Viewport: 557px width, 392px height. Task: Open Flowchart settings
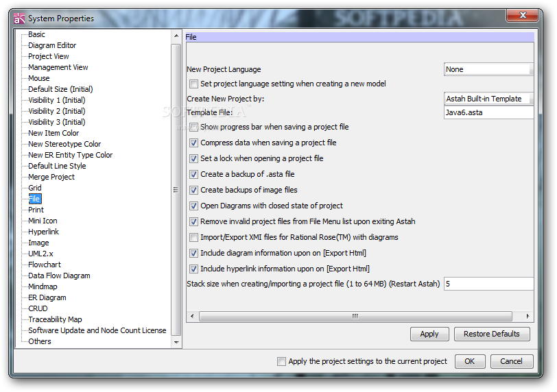45,265
